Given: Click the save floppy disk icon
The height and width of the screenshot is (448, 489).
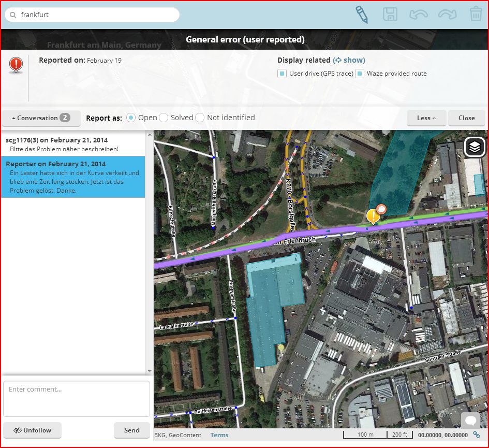Looking at the screenshot, I should pyautogui.click(x=390, y=15).
